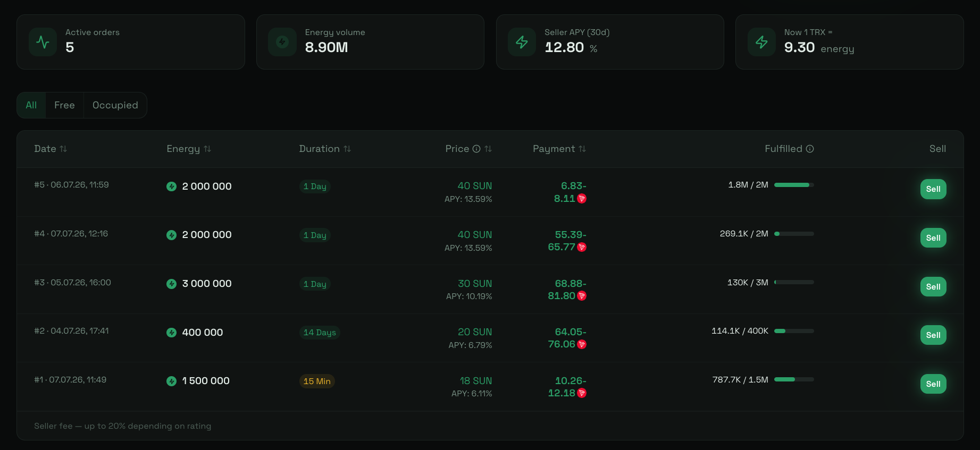Click the Fulfilled column info icon
This screenshot has width=980, height=450.
point(810,149)
